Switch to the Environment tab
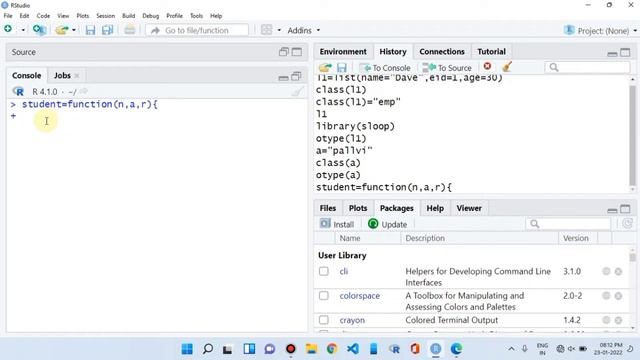Image resolution: width=640 pixels, height=360 pixels. point(343,52)
